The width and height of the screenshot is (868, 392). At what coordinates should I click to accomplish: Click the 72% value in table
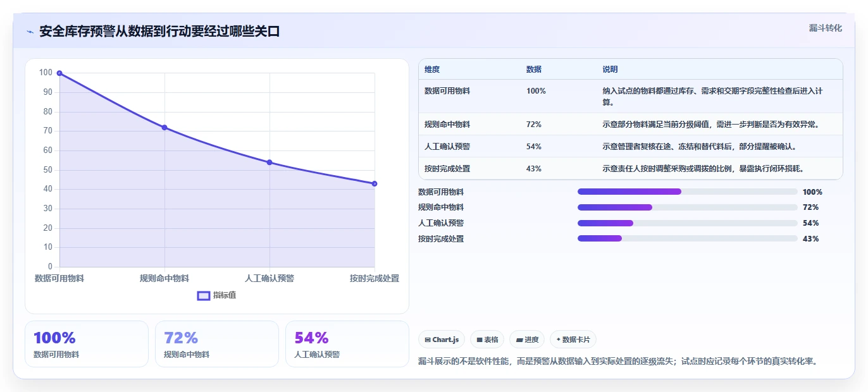click(x=534, y=125)
